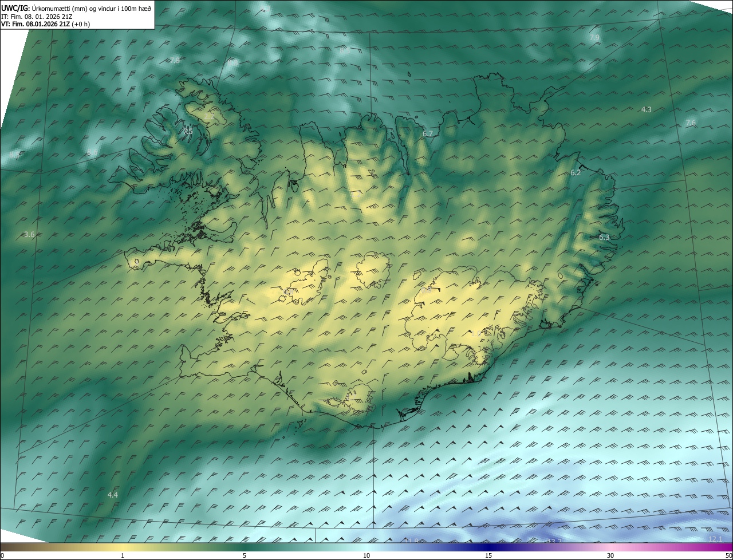Click the 2.2 value label in the Westfjords

point(209,116)
